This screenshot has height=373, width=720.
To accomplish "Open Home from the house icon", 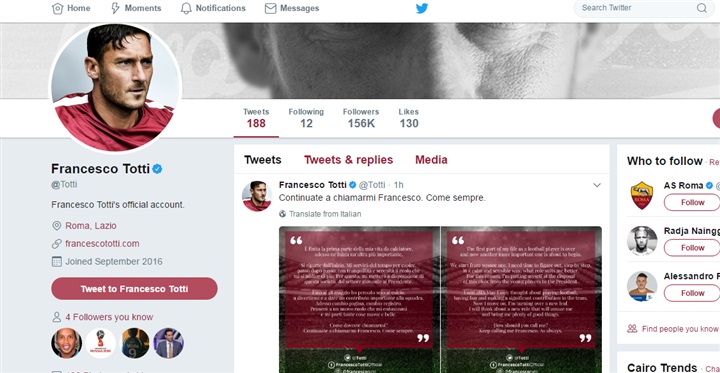I will (x=57, y=8).
